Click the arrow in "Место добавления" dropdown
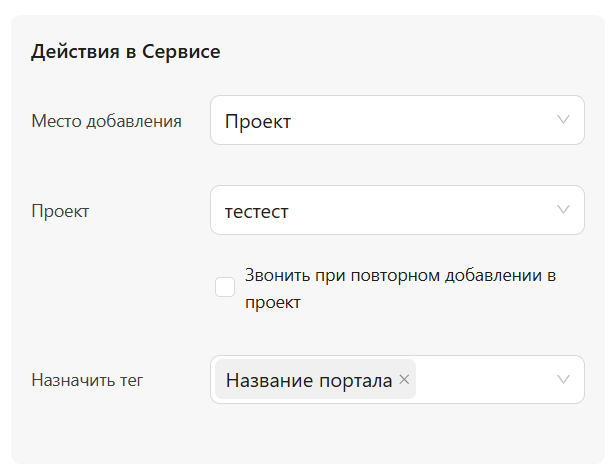616x473 pixels. (x=564, y=121)
